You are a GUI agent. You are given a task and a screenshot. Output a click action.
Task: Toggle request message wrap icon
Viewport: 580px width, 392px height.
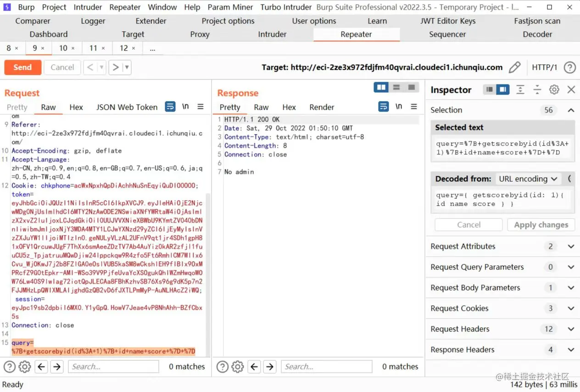point(170,106)
